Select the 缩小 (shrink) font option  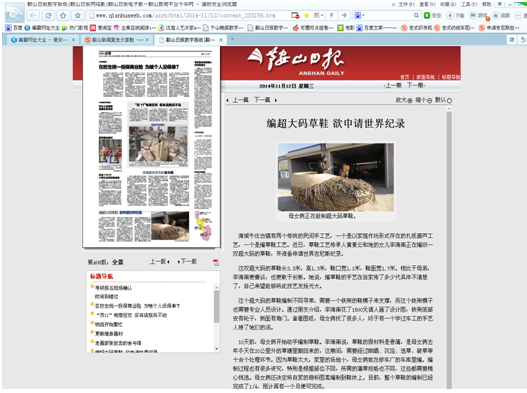point(423,100)
